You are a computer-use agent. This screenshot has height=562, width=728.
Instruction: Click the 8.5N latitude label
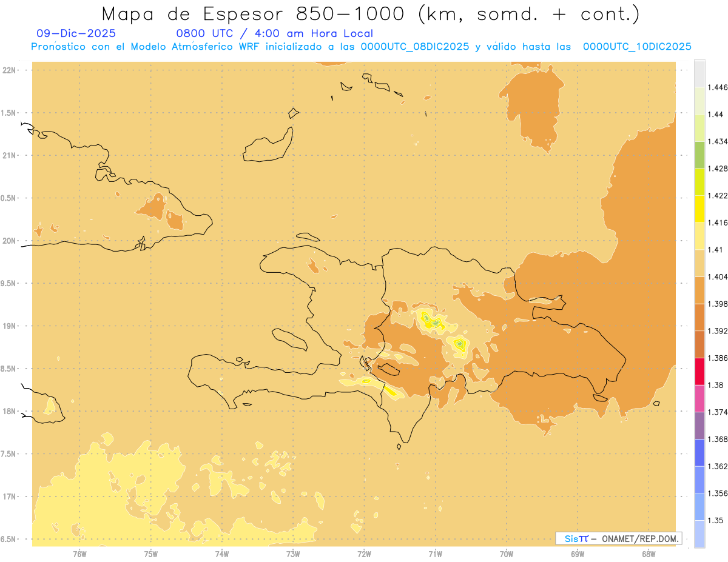(8, 369)
